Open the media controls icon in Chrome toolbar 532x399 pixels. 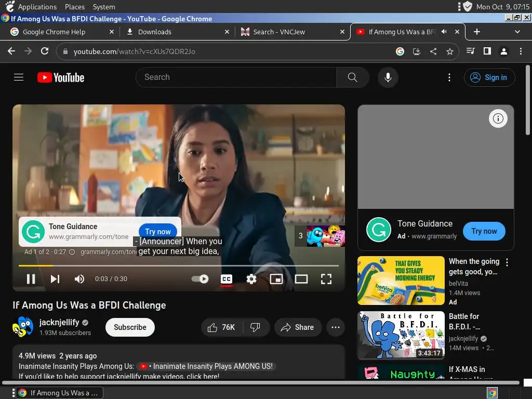(470, 51)
